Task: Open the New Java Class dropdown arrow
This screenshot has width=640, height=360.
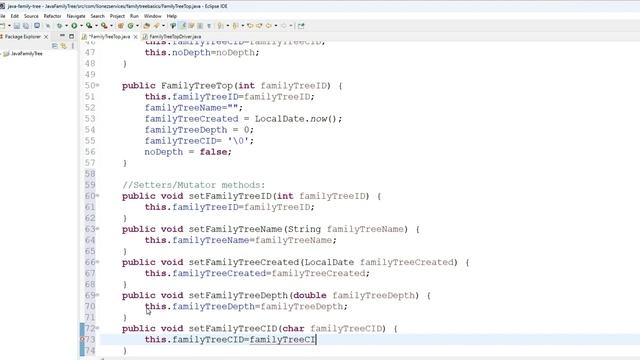Action: point(137,26)
